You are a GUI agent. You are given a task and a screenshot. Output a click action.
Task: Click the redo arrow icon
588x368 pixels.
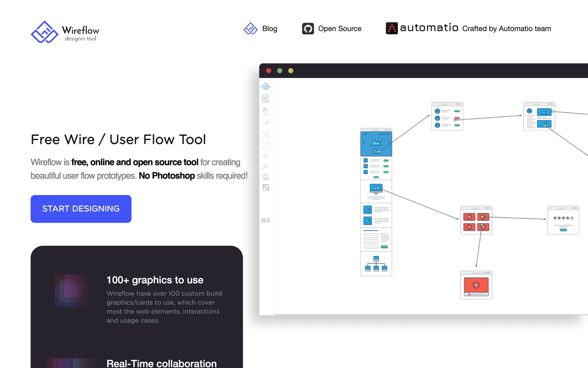tap(266, 167)
